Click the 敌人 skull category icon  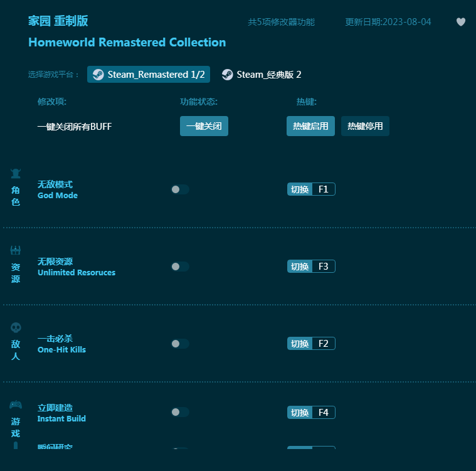click(x=16, y=328)
